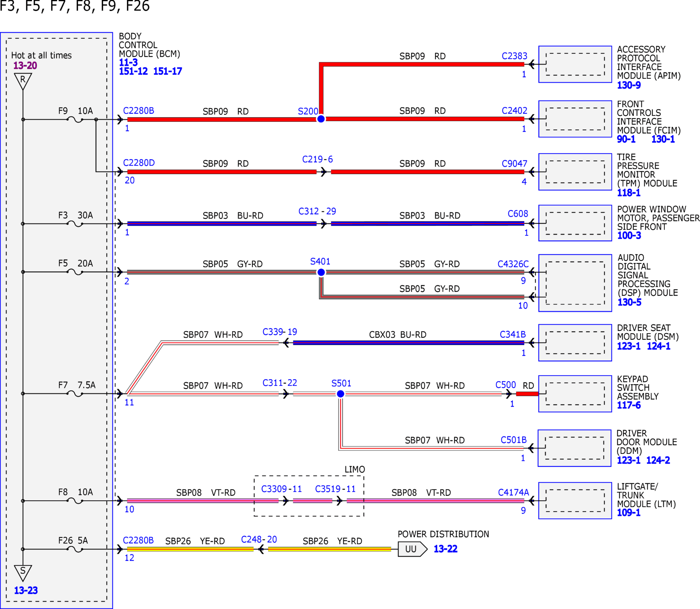Click the APIM module box
The image size is (700, 609).
tap(575, 64)
